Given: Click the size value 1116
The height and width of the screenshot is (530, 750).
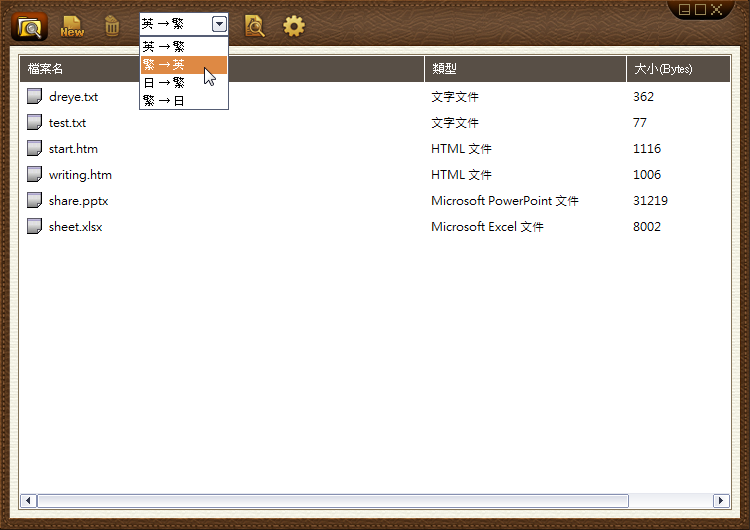Looking at the screenshot, I should click(x=647, y=149).
